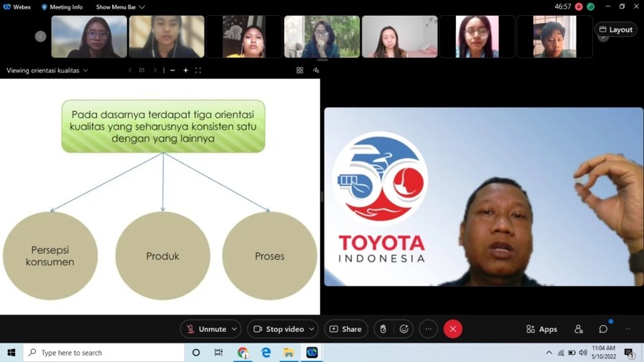Click Unmute microphone button
Screen dimensions: 644x362
207,329
